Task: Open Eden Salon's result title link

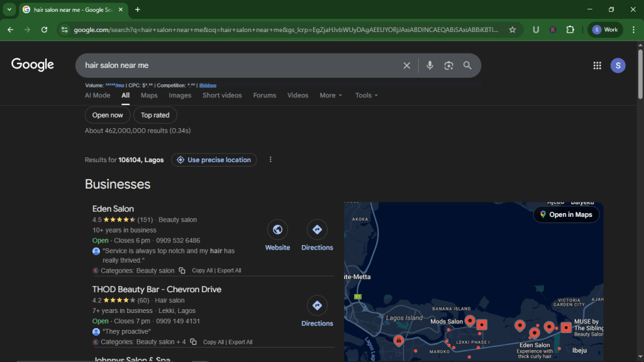Action: 112,208
